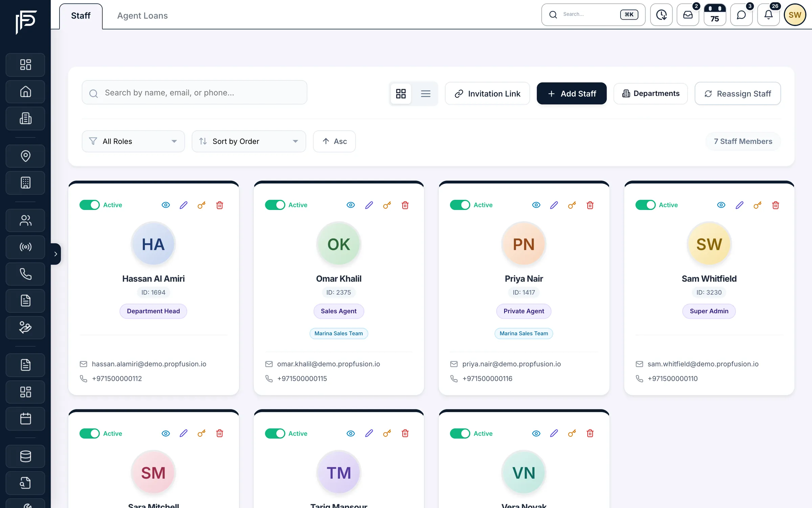
Task: Open the chat messages icon in header
Action: coord(741,15)
